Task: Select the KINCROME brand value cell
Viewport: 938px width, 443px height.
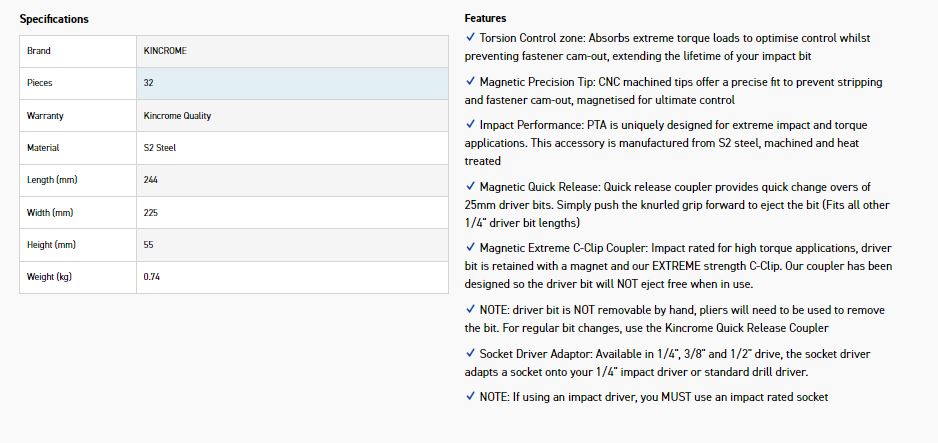Action: [x=165, y=51]
